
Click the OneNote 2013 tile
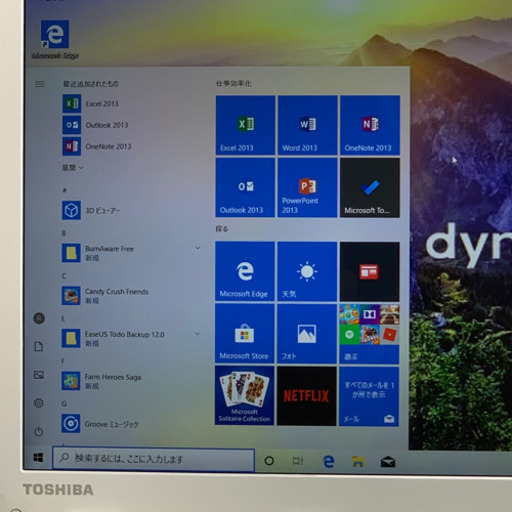coord(370,125)
